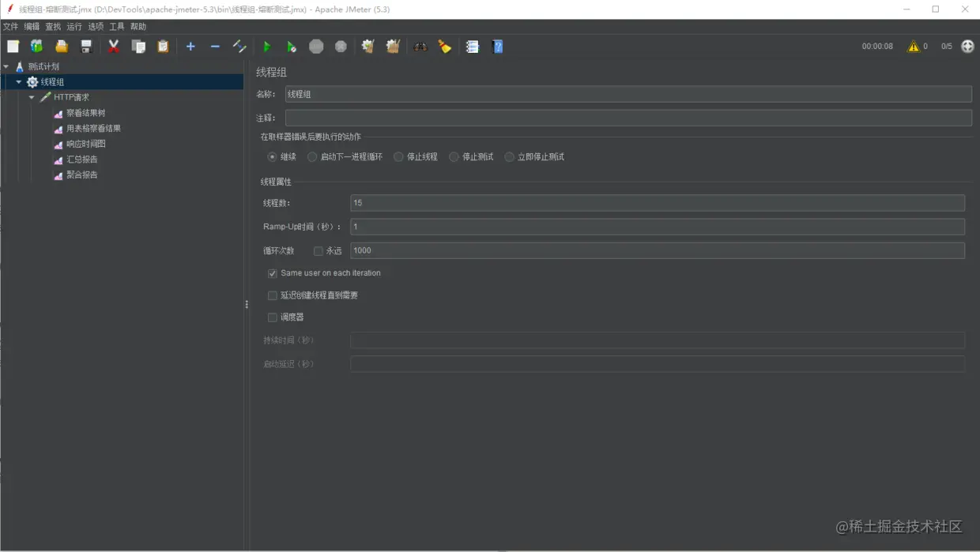Select 汇总报告 listener in the tree
The width and height of the screenshot is (980, 552).
(x=81, y=160)
